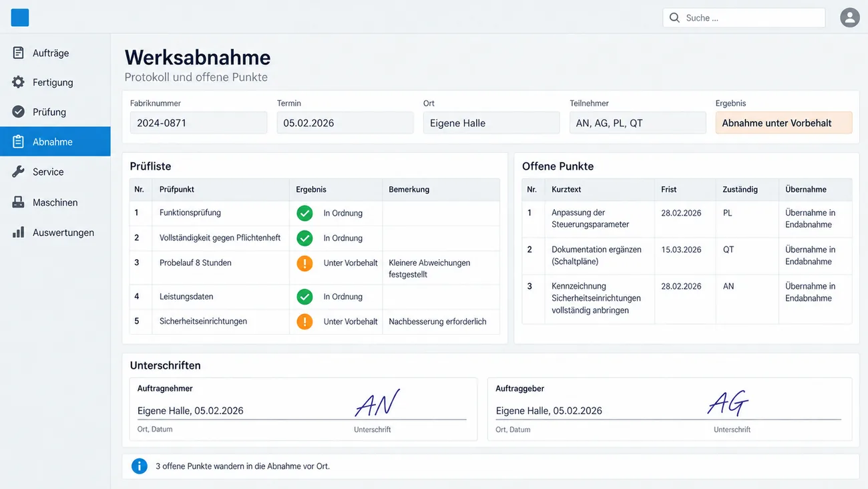868x489 pixels.
Task: Click the AN signature
Action: pos(377,402)
